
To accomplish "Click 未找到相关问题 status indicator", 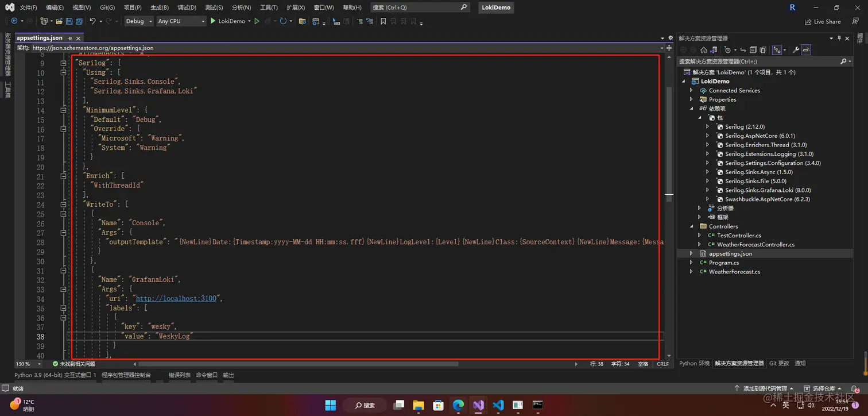I will tap(74, 364).
